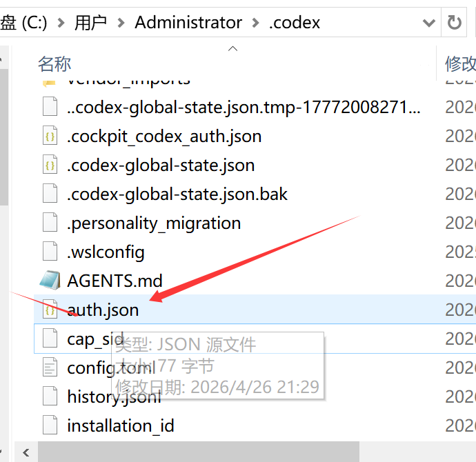Select the .wslconfig blank file icon

[50, 252]
